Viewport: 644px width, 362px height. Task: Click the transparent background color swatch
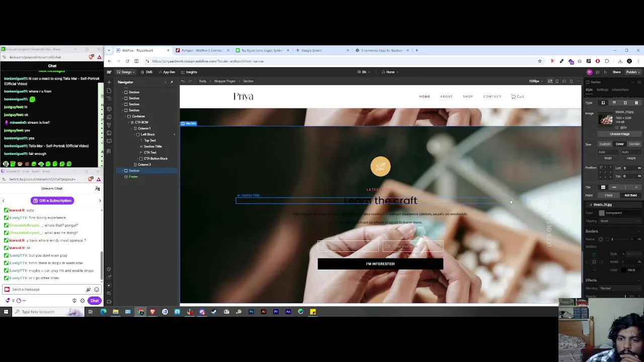click(x=602, y=213)
